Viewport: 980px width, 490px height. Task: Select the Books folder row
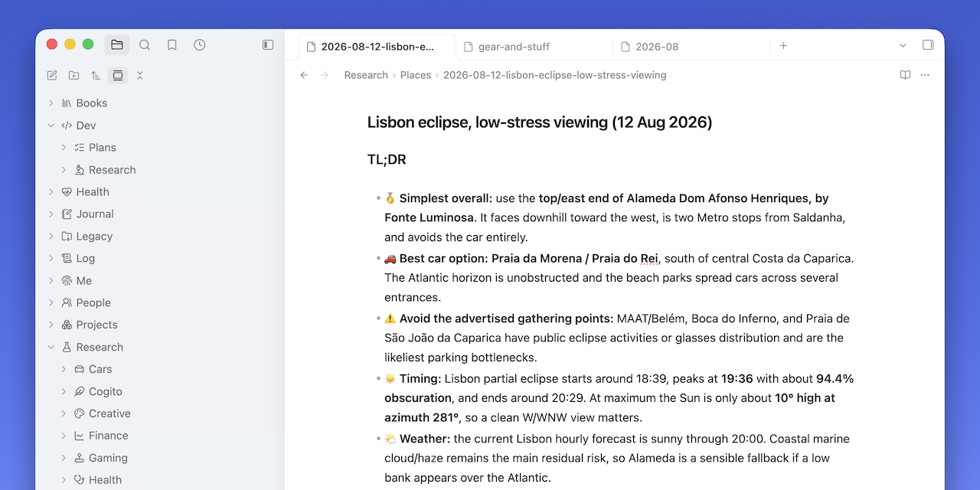point(159,103)
